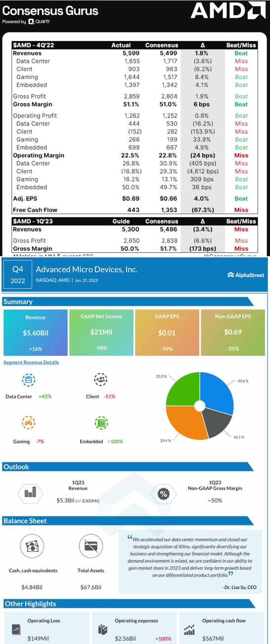The height and width of the screenshot is (644, 270).
Task: Click the (4,612 bps) Client margin delta
Action: click(x=203, y=171)
